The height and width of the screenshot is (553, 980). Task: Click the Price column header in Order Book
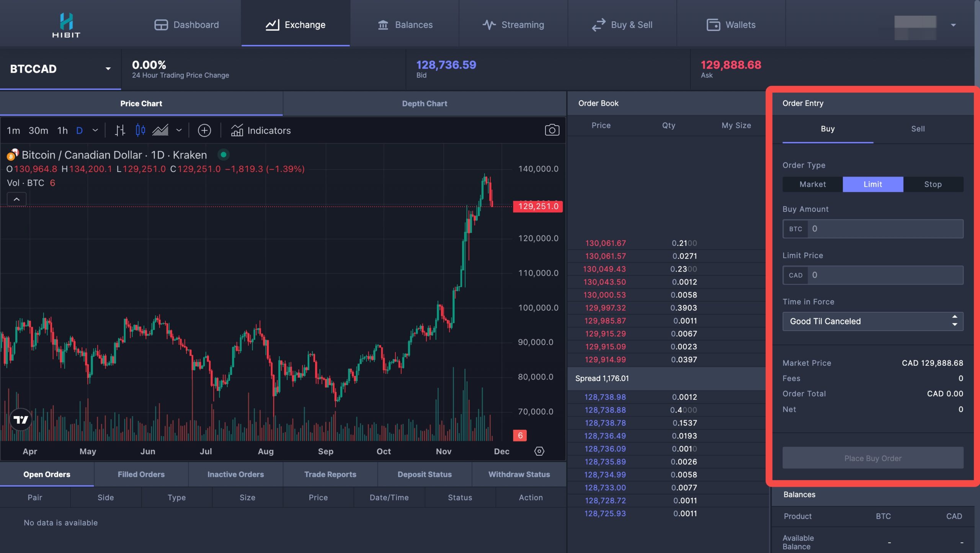pyautogui.click(x=601, y=125)
